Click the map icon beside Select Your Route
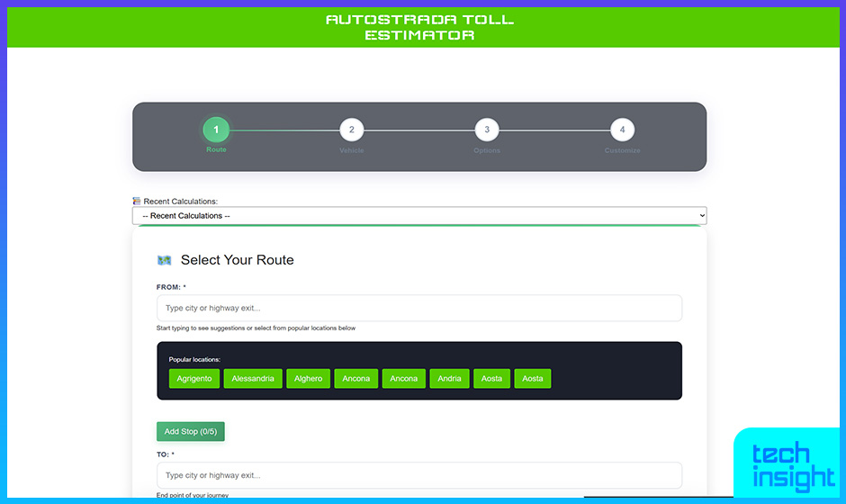Screen dimensions: 846x504 pos(164,260)
